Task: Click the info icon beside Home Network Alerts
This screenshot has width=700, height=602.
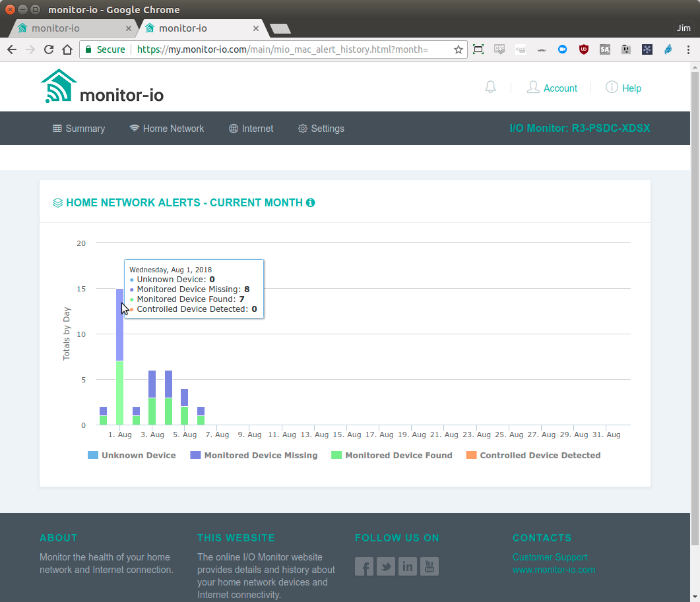Action: coord(310,202)
